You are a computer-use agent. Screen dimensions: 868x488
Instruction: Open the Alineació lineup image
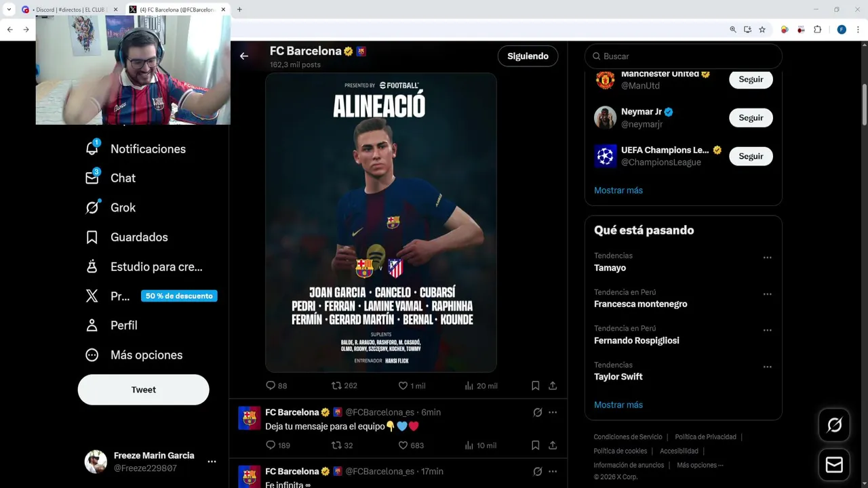381,222
